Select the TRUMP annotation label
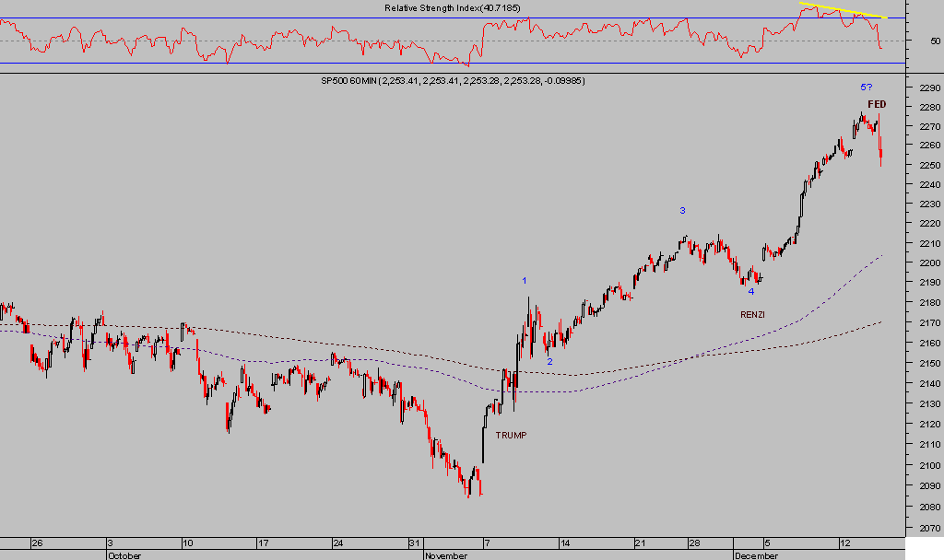944x560 pixels. [x=511, y=435]
